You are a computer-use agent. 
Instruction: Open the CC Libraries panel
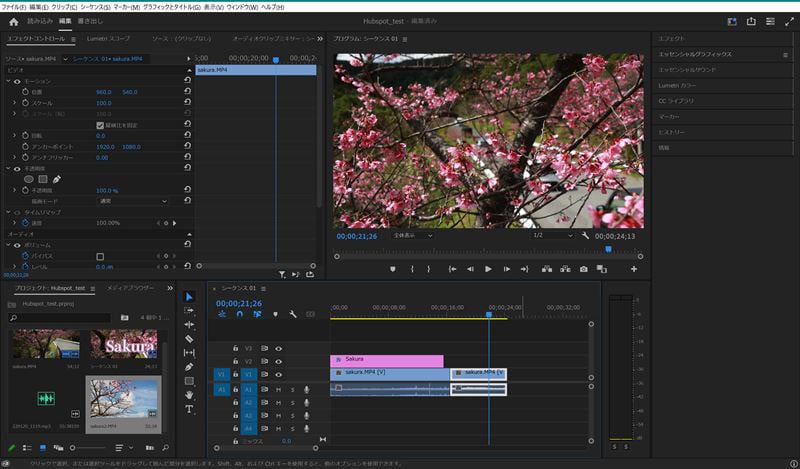coord(676,101)
